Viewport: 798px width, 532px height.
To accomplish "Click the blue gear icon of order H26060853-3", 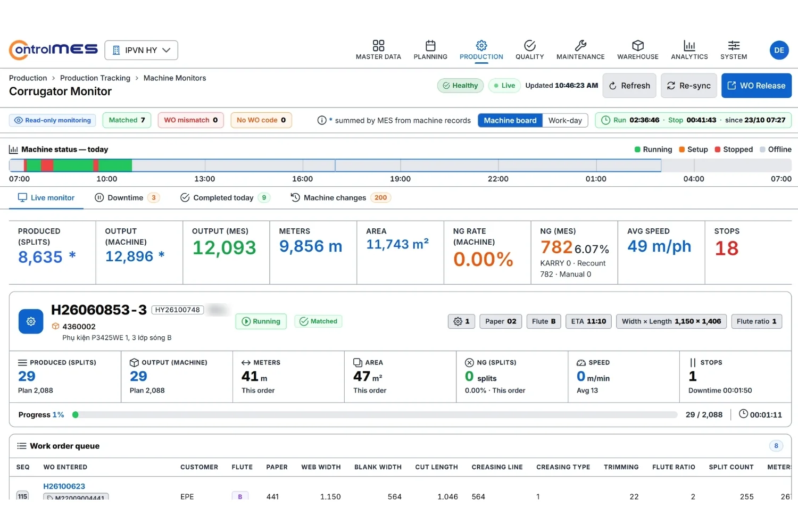I will (31, 321).
